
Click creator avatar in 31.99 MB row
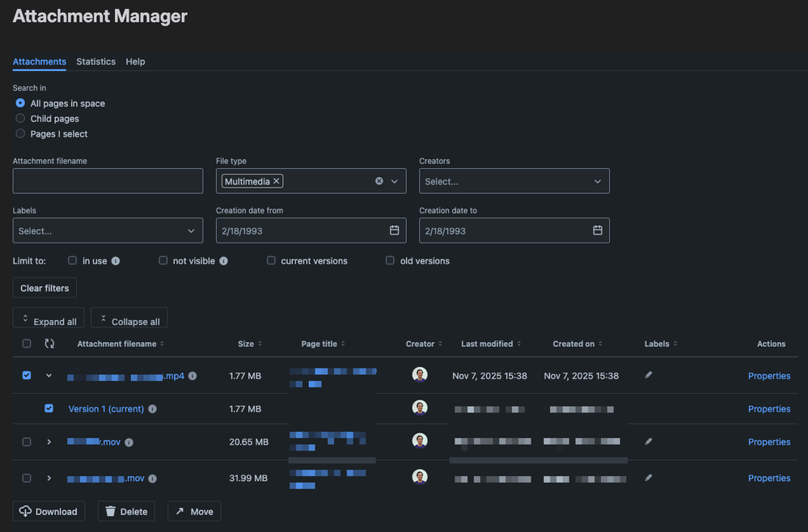coord(420,477)
